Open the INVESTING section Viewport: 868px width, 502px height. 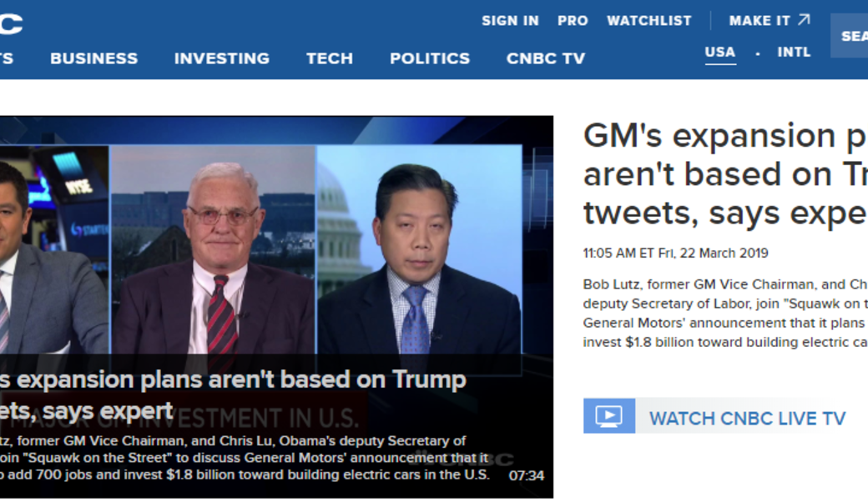222,58
